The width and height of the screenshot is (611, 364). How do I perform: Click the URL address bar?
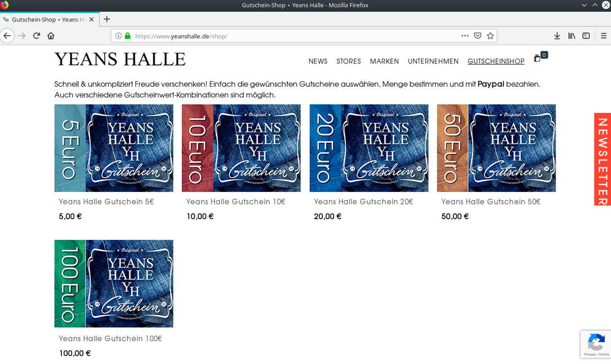click(292, 36)
